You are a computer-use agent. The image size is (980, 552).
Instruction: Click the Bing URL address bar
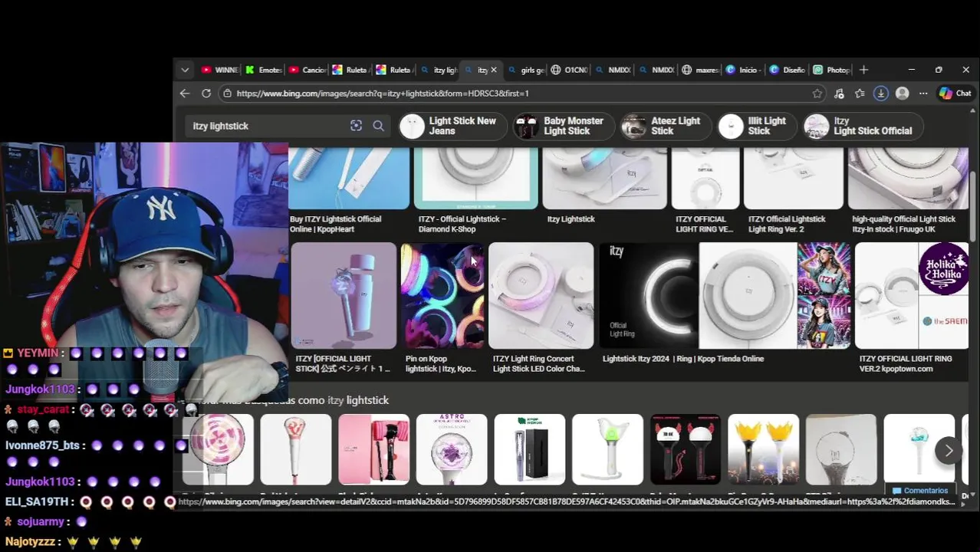pyautogui.click(x=521, y=94)
